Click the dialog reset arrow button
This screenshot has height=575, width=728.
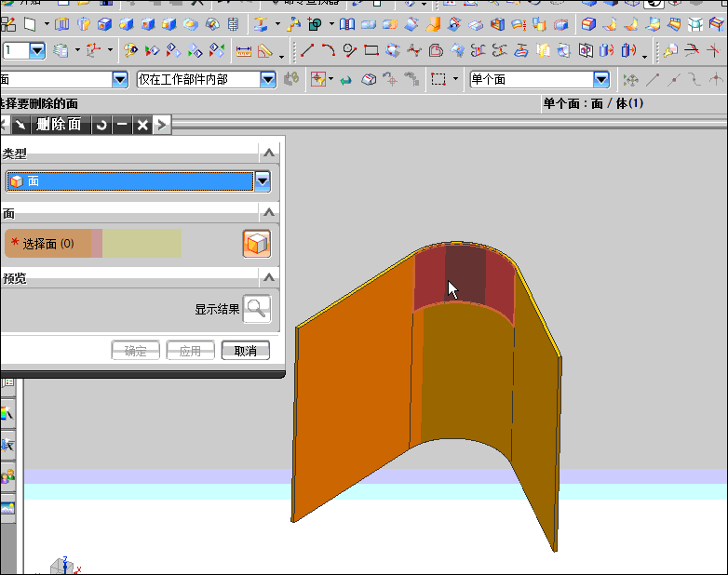101,125
